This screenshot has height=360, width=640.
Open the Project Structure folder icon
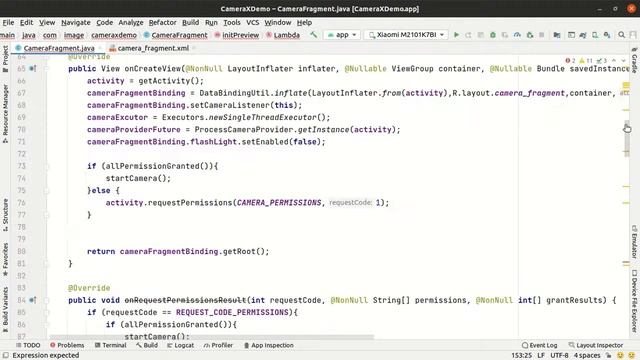coord(557,35)
